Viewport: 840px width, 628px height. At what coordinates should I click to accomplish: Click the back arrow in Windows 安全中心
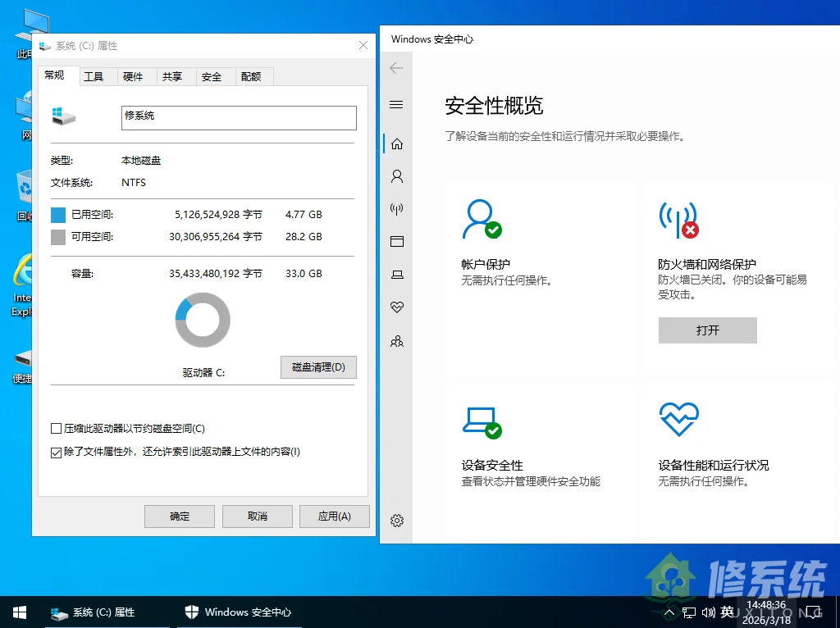pyautogui.click(x=396, y=68)
